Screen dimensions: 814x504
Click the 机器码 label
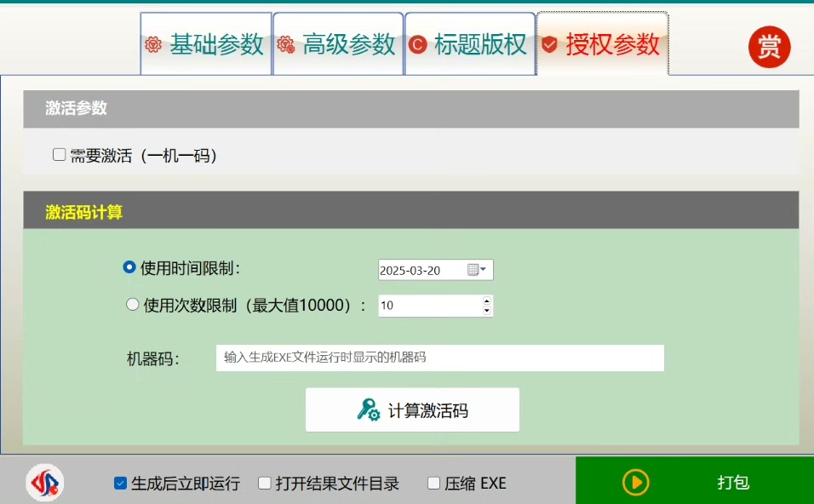pos(152,358)
